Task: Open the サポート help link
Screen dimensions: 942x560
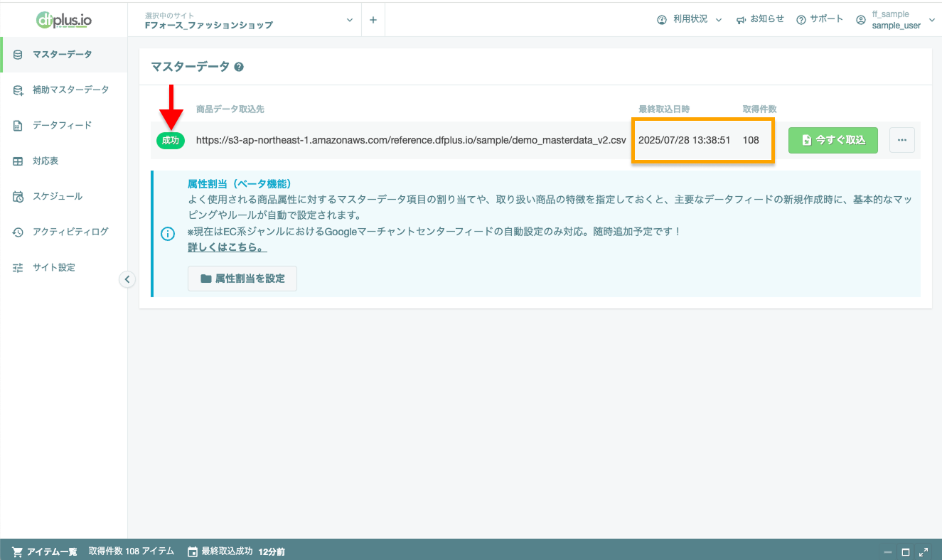Action: click(x=820, y=19)
